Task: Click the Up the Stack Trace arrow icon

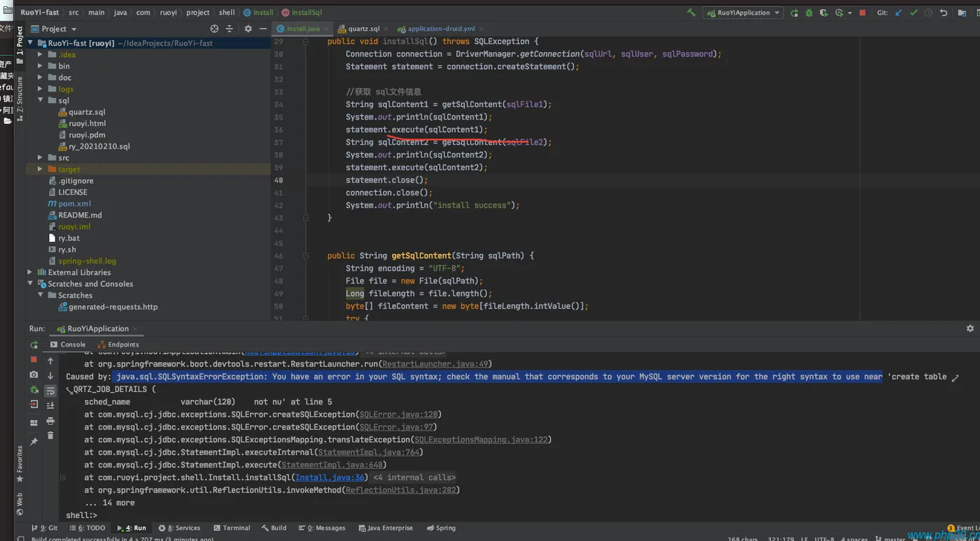Action: tap(50, 361)
